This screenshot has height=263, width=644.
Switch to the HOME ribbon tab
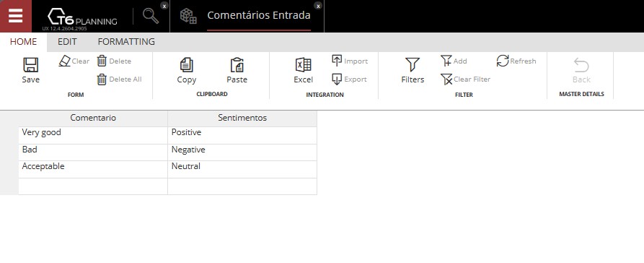(x=23, y=42)
